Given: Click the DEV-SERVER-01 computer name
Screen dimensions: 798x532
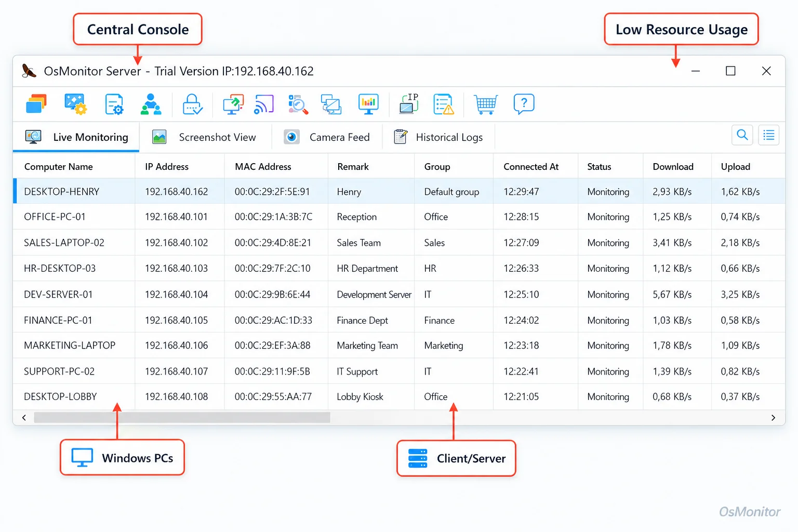Looking at the screenshot, I should point(58,295).
